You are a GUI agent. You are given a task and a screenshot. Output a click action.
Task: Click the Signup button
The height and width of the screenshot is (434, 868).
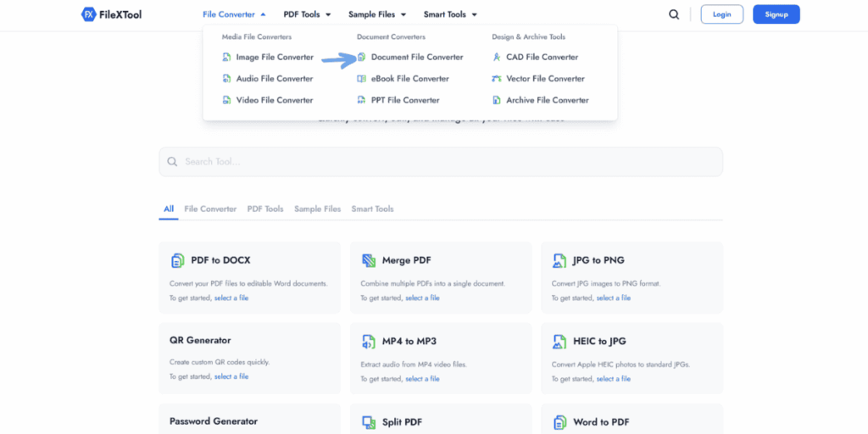776,14
